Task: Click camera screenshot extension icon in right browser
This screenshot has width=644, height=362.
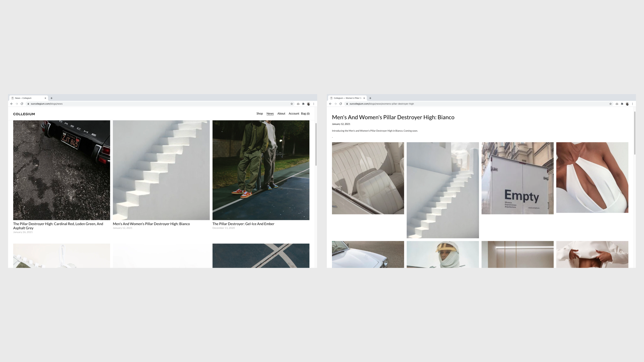Action: tap(617, 104)
